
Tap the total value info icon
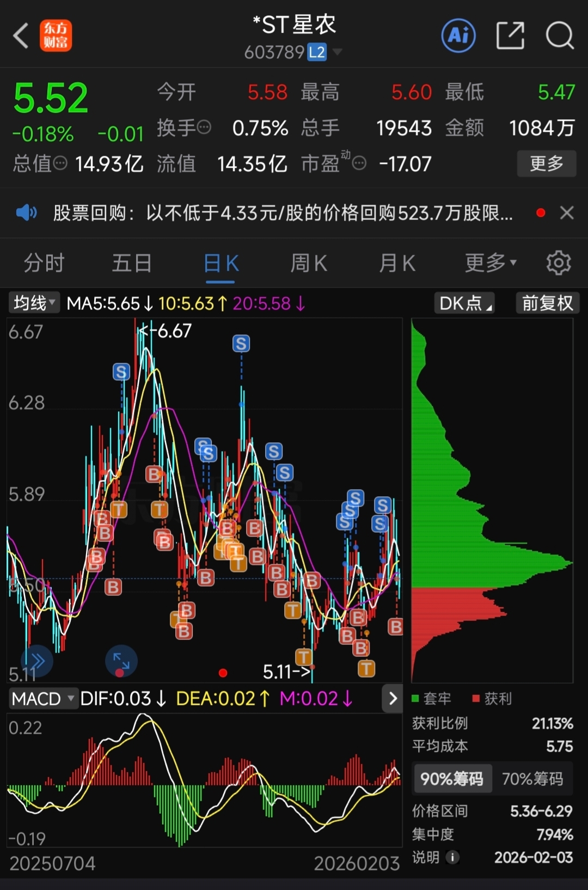(x=60, y=163)
